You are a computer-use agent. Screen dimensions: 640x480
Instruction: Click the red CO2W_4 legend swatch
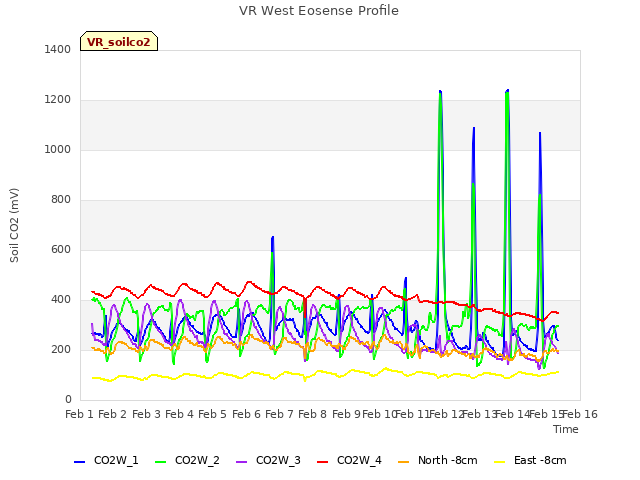click(x=322, y=462)
